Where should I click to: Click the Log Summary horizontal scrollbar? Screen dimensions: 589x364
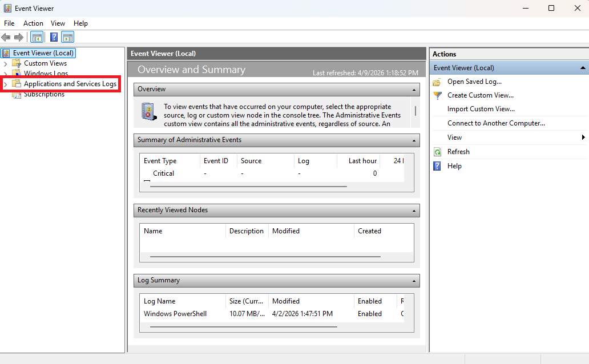pyautogui.click(x=243, y=327)
